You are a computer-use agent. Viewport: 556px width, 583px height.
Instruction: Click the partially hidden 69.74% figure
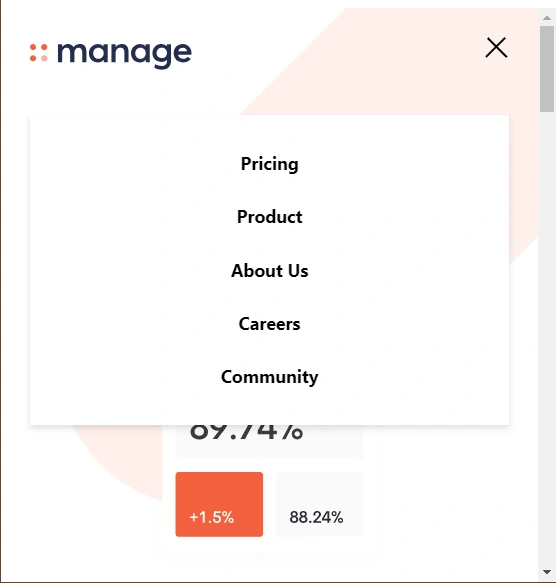(246, 433)
